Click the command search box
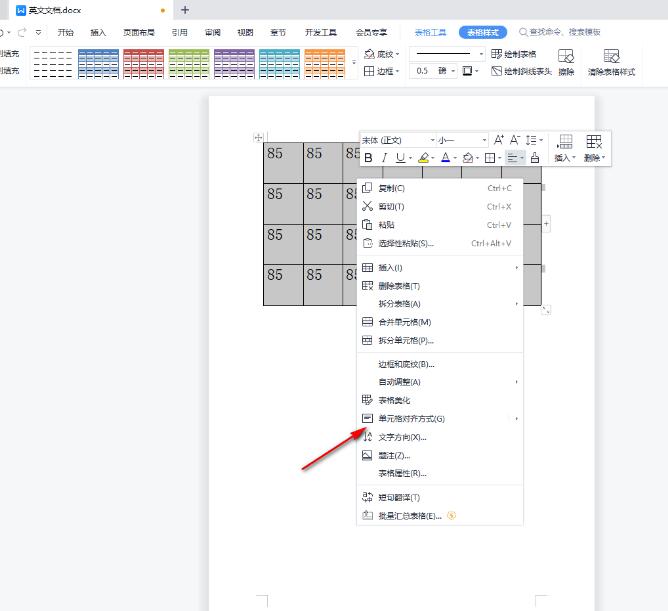Viewport: 668px width, 611px height. (x=560, y=32)
